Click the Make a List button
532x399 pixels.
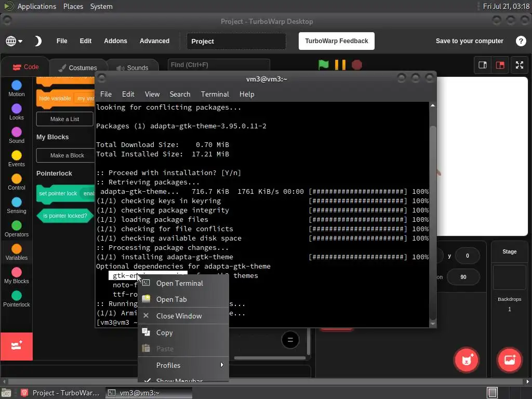pos(64,119)
